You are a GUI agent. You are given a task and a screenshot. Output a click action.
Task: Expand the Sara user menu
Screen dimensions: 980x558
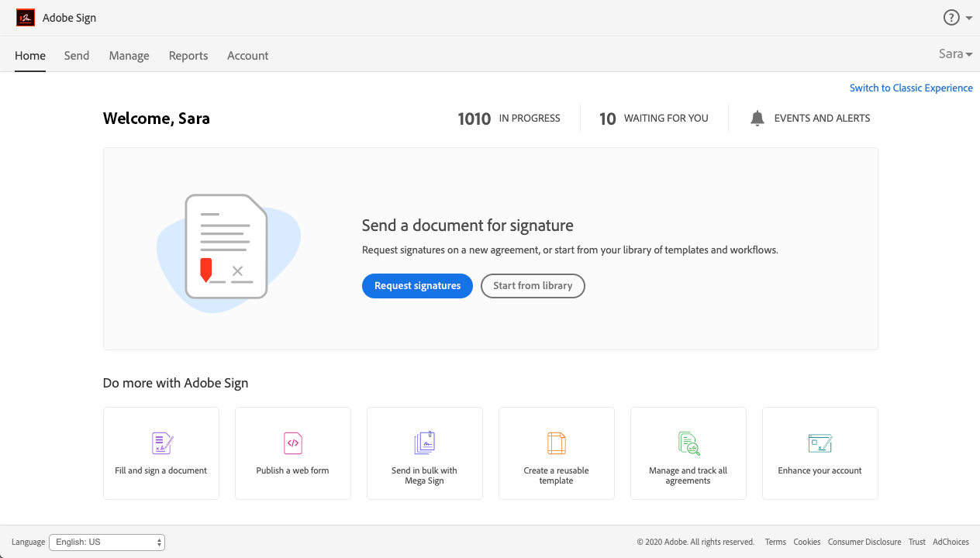tap(955, 54)
